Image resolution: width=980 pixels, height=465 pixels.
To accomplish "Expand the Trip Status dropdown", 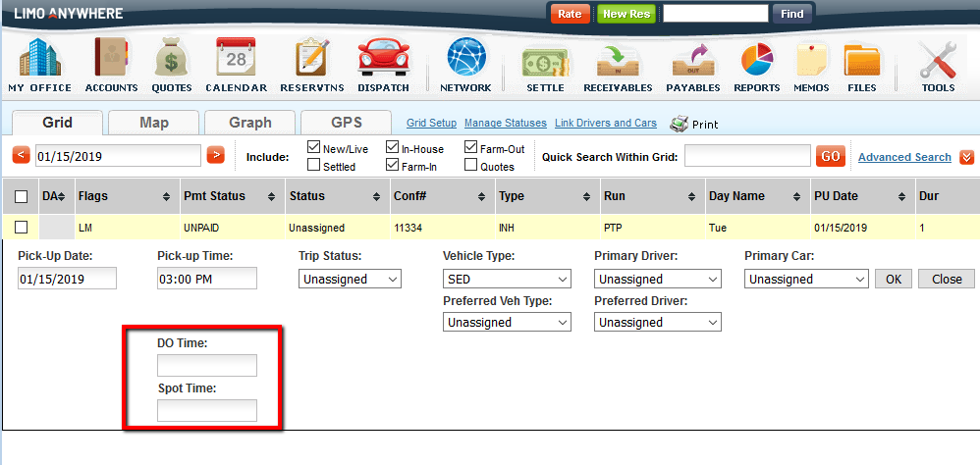I will point(350,279).
